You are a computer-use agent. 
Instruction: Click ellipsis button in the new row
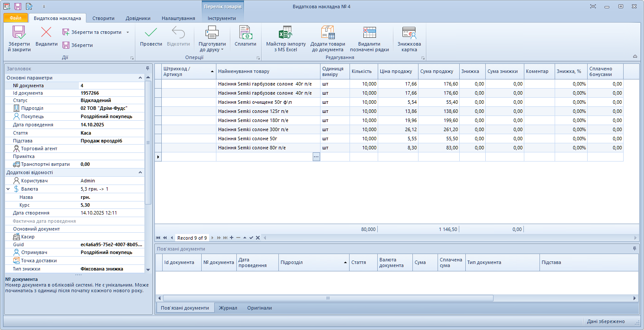316,157
